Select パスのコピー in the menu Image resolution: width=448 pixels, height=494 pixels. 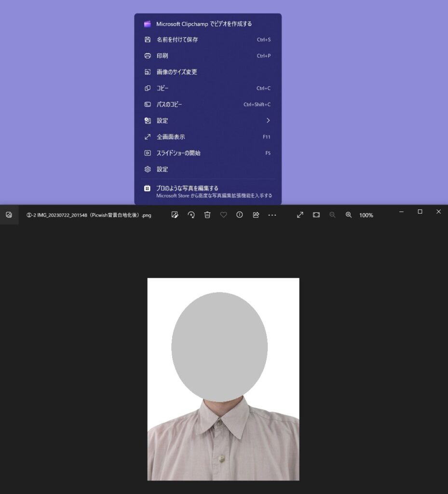pos(169,105)
